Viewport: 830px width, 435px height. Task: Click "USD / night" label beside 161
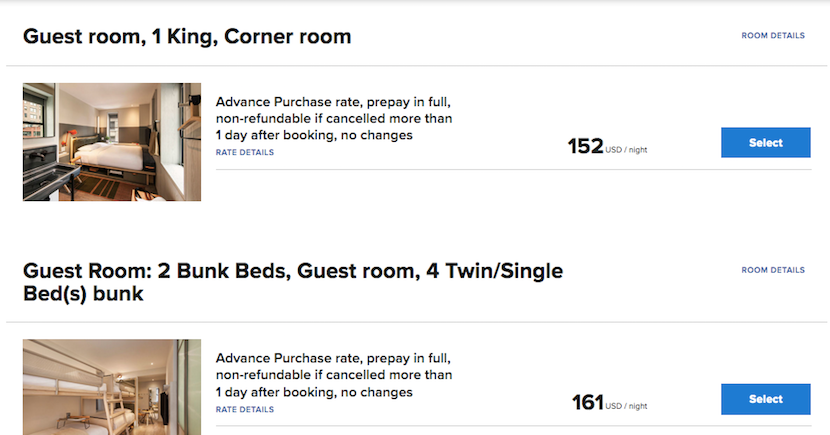[x=626, y=407]
